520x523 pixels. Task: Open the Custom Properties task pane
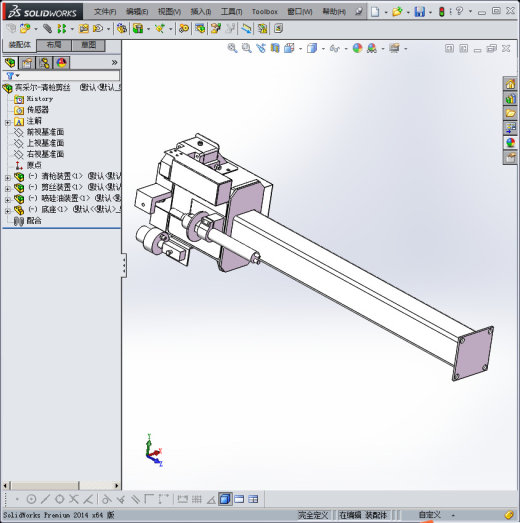pos(510,157)
